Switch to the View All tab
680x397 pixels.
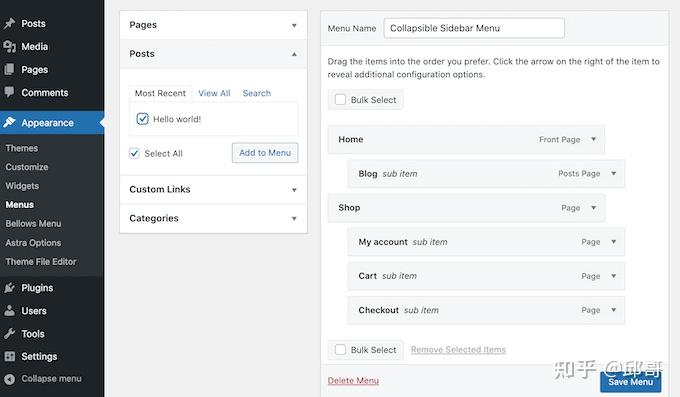214,93
